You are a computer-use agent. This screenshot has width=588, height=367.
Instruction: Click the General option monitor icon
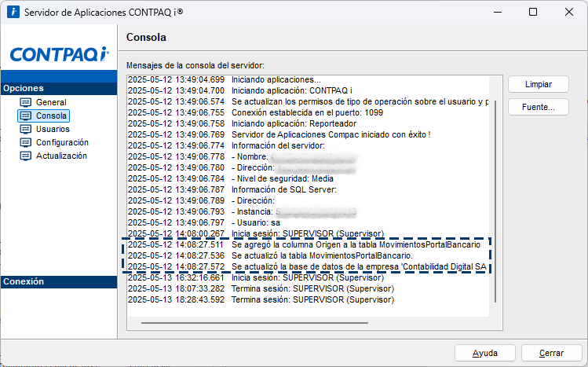point(25,102)
